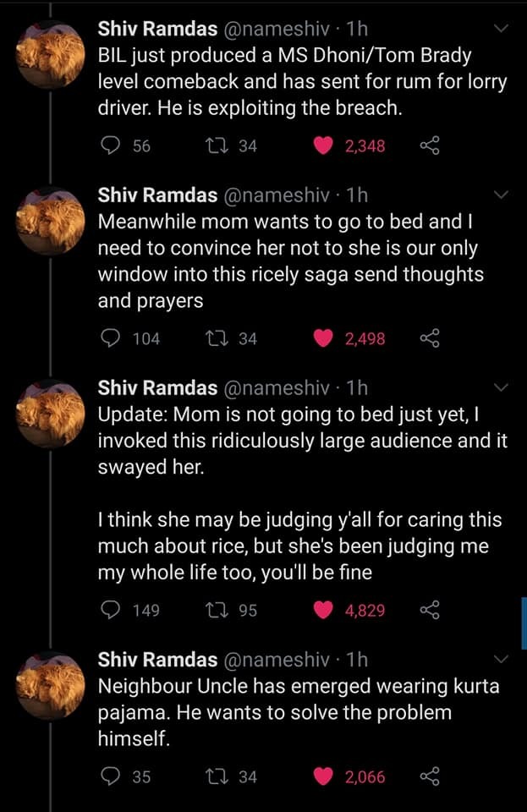Reply to the thoughts and prayers tweet
This screenshot has height=812, width=527.
click(x=113, y=338)
